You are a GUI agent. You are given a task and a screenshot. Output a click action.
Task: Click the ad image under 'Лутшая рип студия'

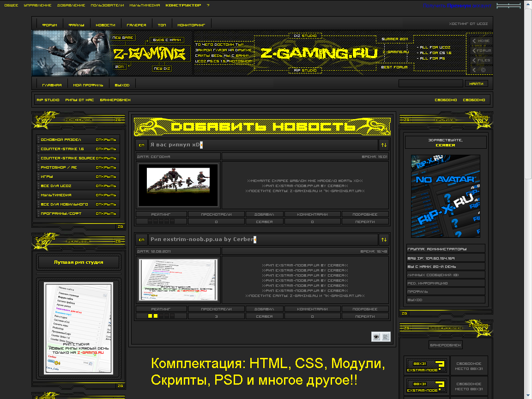[x=79, y=328]
